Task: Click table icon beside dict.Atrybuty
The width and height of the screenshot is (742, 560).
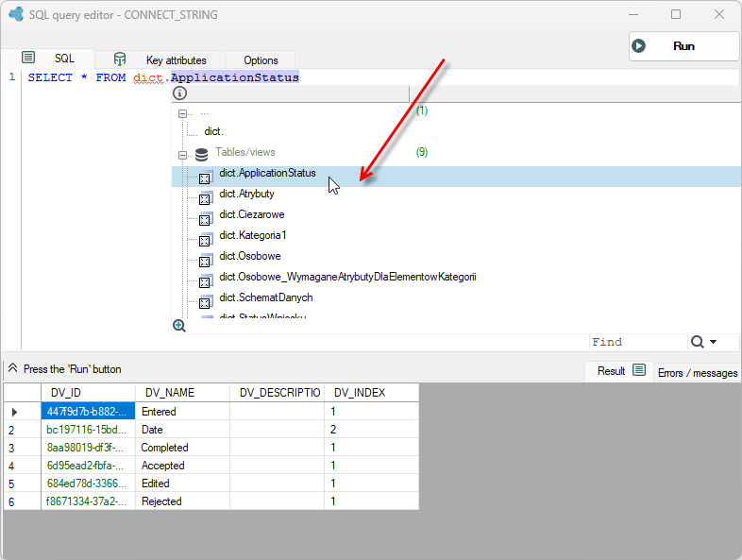Action: point(206,197)
